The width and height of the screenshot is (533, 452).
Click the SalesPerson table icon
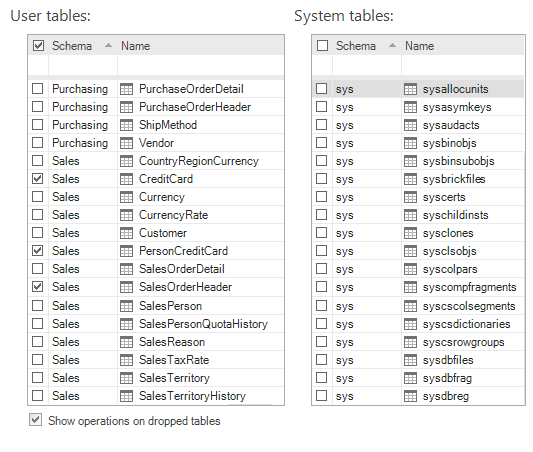pyautogui.click(x=126, y=306)
